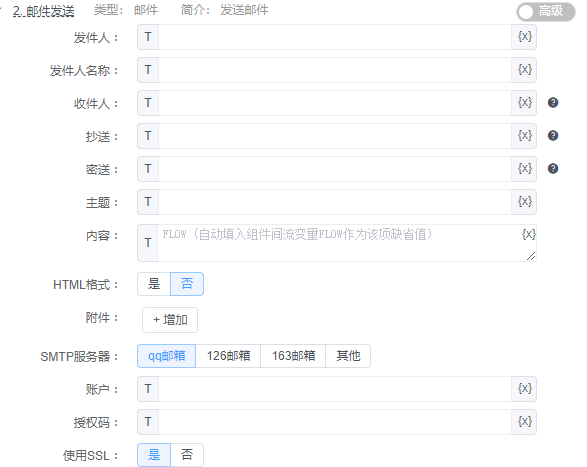Click the T type icon for 发件人
587x467 pixels.
tap(148, 37)
